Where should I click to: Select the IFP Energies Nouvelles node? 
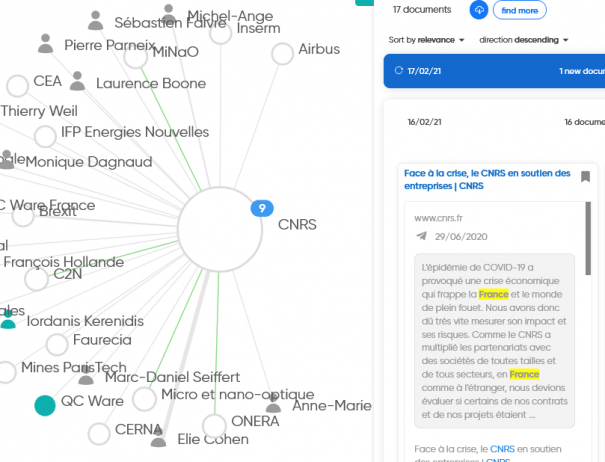click(x=45, y=136)
